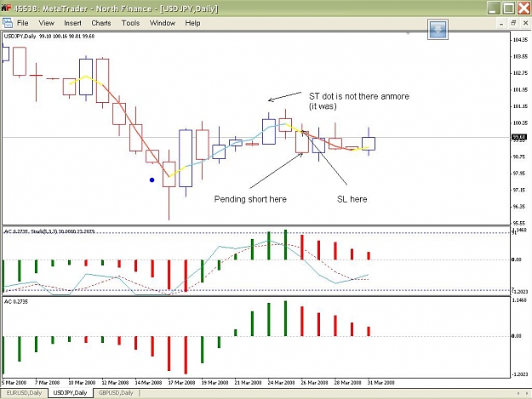This screenshot has width=532, height=399.
Task: Click the blue download arrow button
Action: pos(438,29)
